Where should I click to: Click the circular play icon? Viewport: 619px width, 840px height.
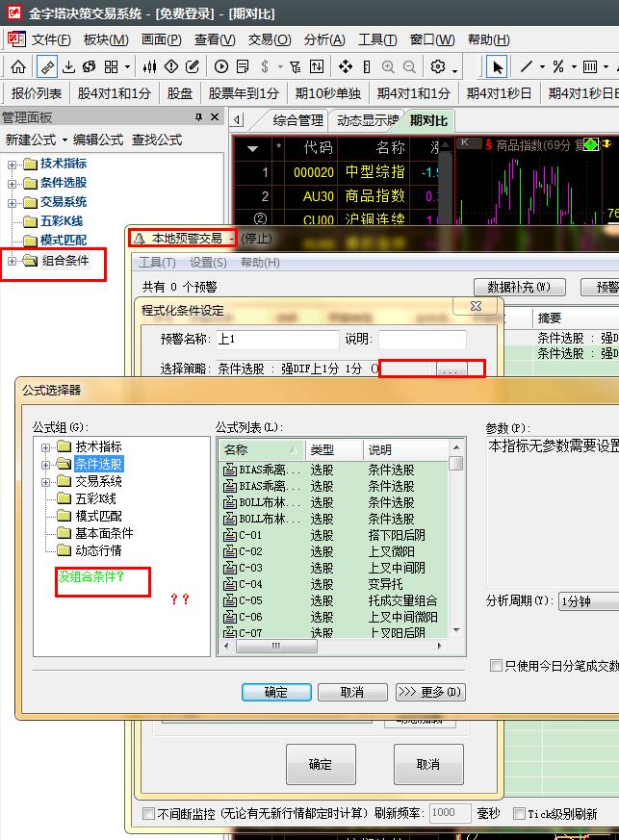(x=220, y=67)
